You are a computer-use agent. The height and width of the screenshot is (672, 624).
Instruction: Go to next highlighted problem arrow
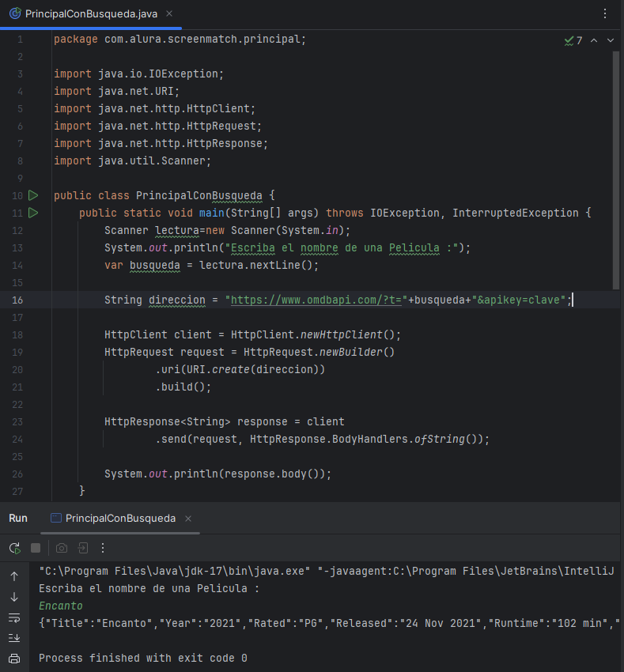tap(611, 40)
